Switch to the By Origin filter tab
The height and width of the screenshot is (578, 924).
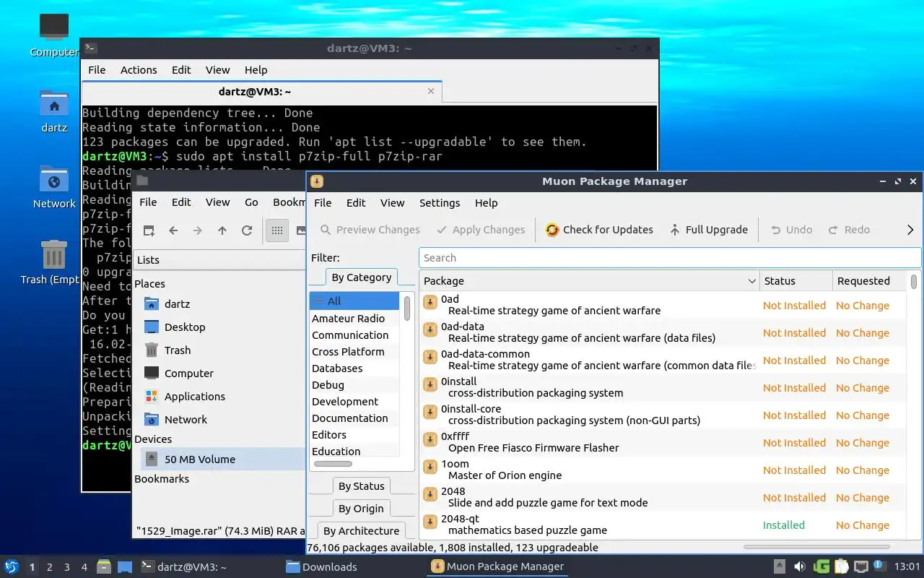click(x=361, y=509)
